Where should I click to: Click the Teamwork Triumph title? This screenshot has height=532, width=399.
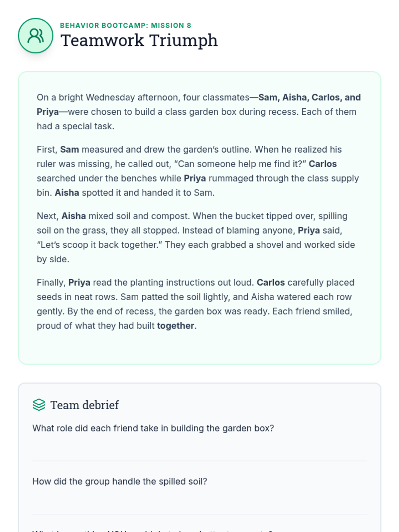(139, 41)
